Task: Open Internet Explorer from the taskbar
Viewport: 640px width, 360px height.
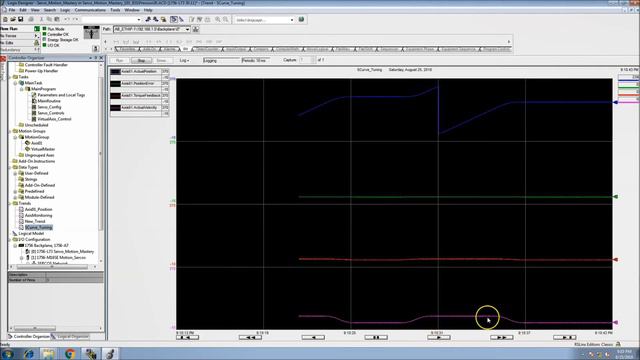Action: [29, 354]
